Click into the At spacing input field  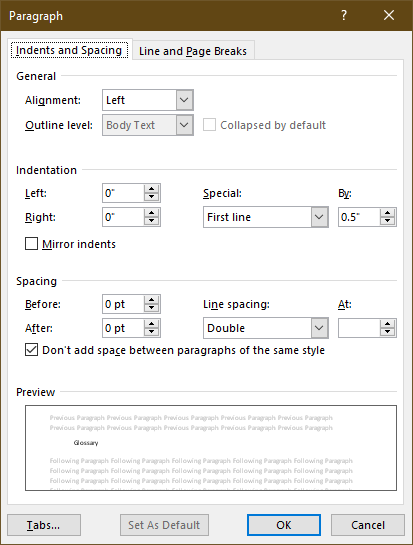point(359,328)
